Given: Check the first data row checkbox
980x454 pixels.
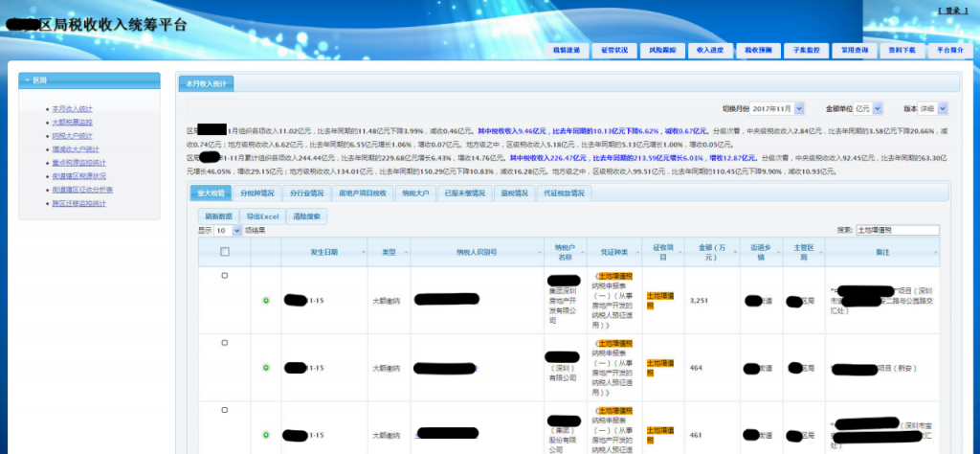Looking at the screenshot, I should click(x=225, y=276).
